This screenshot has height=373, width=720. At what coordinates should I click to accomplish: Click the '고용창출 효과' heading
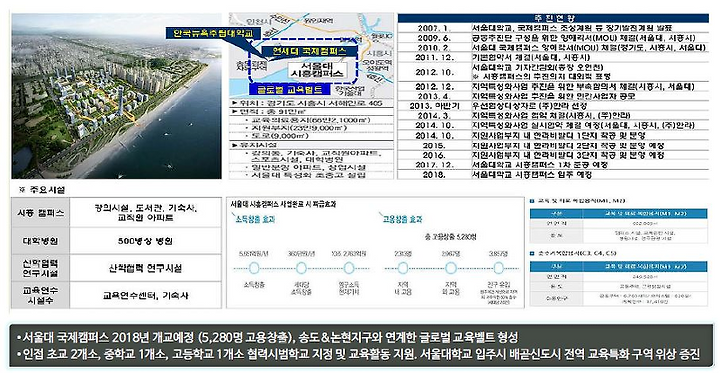(x=402, y=220)
